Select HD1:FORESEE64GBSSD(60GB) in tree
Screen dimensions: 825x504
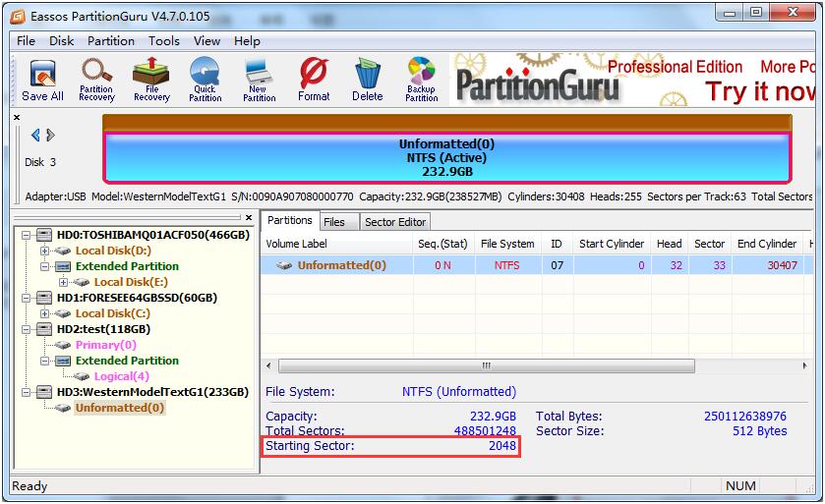[137, 298]
